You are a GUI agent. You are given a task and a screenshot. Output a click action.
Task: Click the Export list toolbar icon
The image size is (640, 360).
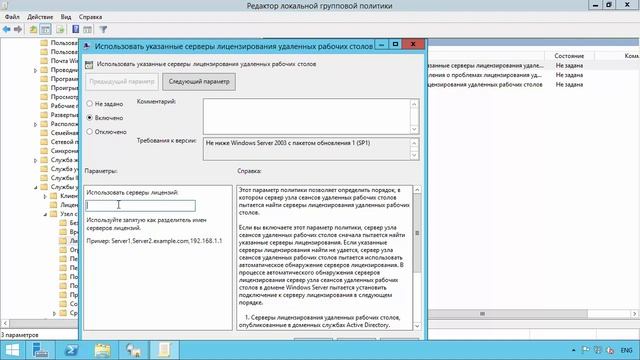(x=60, y=29)
